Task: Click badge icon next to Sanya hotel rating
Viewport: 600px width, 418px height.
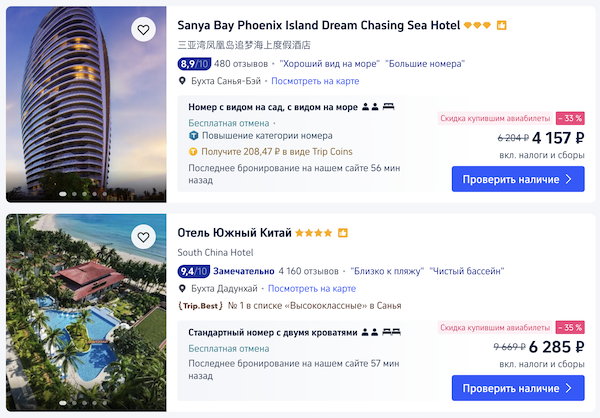Action: tap(502, 25)
